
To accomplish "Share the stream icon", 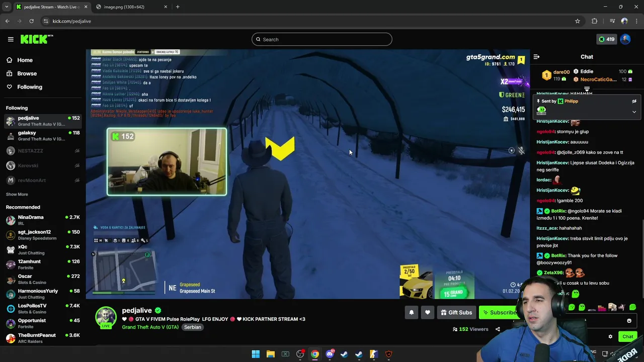I will click(x=498, y=329).
